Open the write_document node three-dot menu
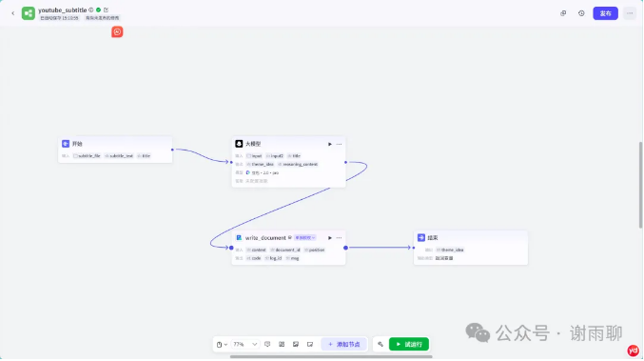The width and height of the screenshot is (644, 361). pyautogui.click(x=339, y=238)
